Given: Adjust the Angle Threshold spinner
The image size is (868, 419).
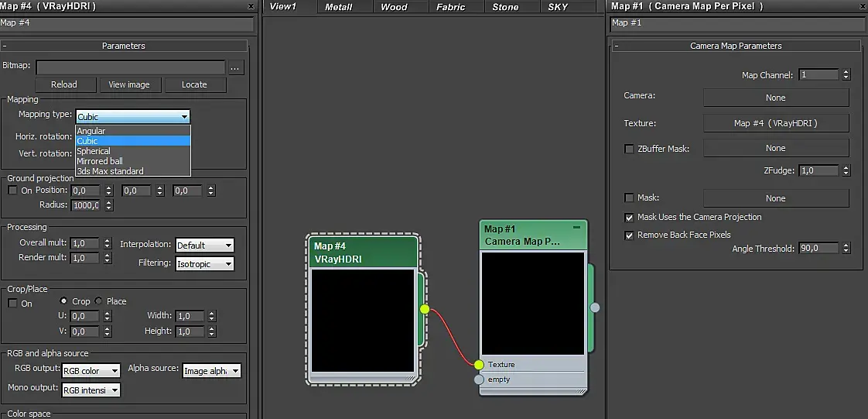Looking at the screenshot, I should pyautogui.click(x=846, y=249).
